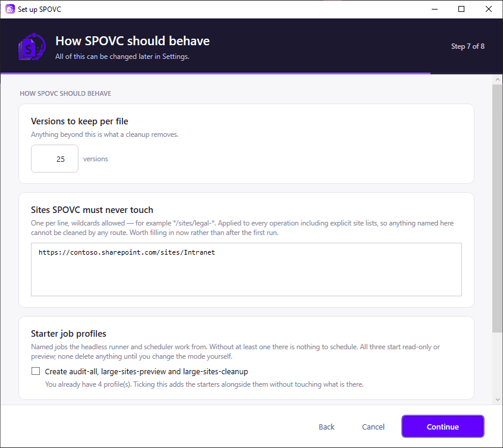503x448 pixels.
Task: Click the versions to keep number field
Action: pos(55,158)
